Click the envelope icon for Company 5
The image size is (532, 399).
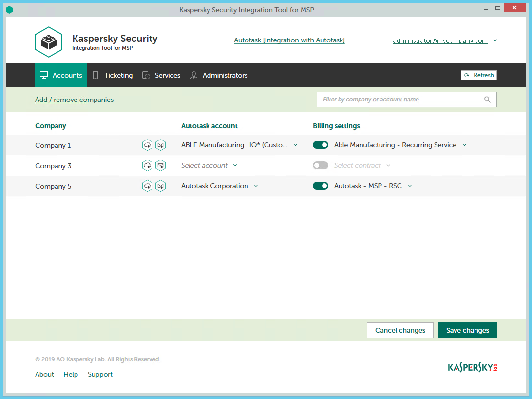(x=160, y=186)
